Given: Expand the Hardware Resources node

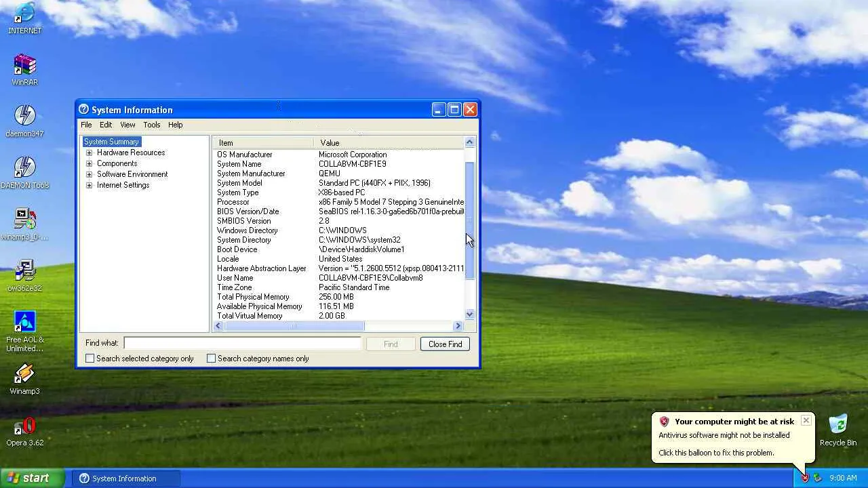Looking at the screenshot, I should [x=89, y=152].
